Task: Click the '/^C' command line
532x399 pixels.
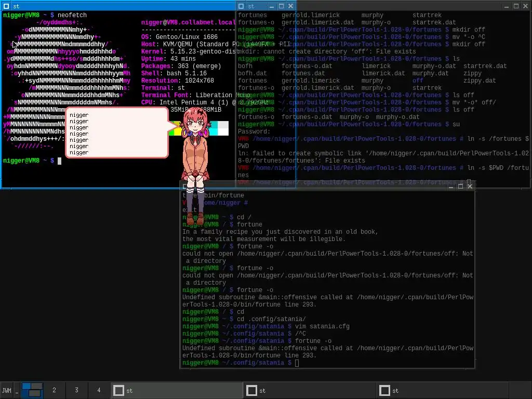Action: pos(301,334)
